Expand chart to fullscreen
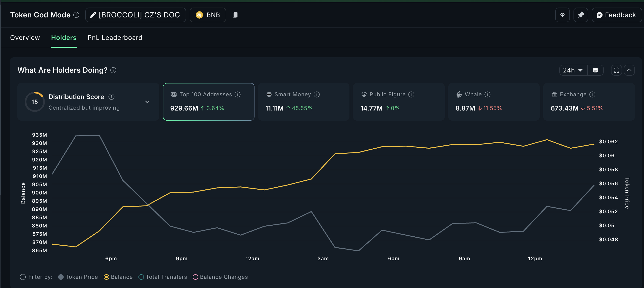Screen dimensions: 644x288 click(616, 70)
